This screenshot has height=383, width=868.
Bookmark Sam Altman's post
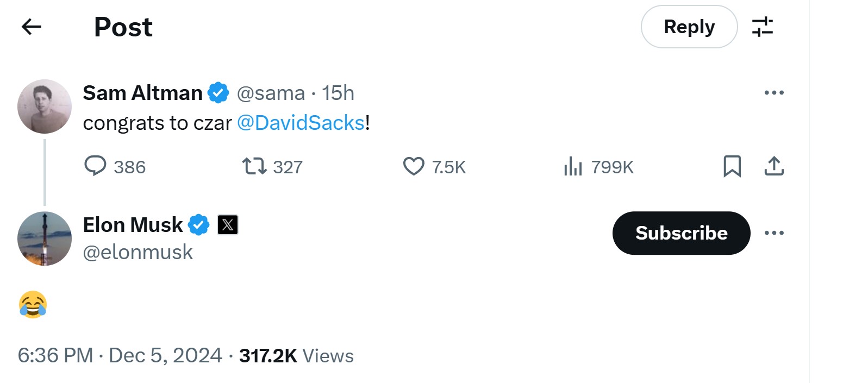pos(732,166)
